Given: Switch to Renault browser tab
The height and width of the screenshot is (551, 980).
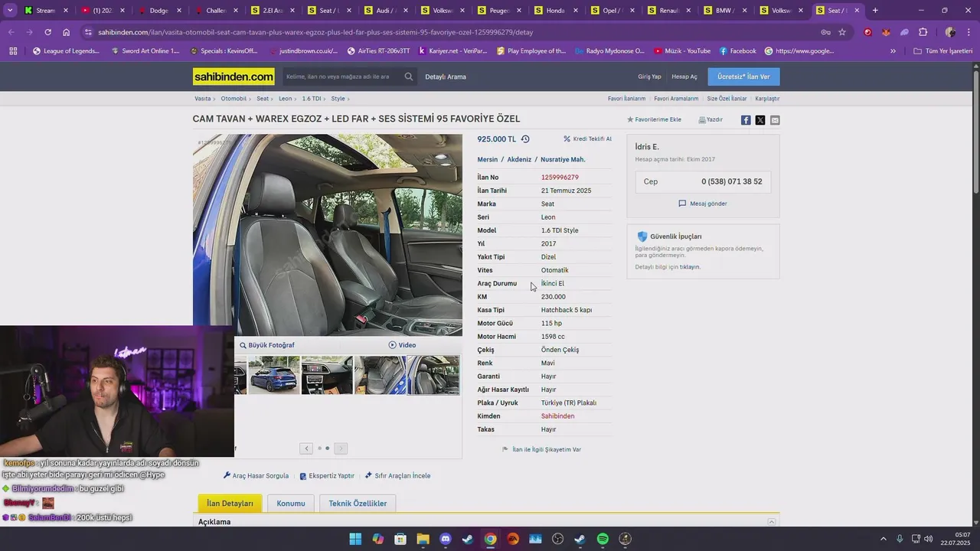Looking at the screenshot, I should pos(670,11).
